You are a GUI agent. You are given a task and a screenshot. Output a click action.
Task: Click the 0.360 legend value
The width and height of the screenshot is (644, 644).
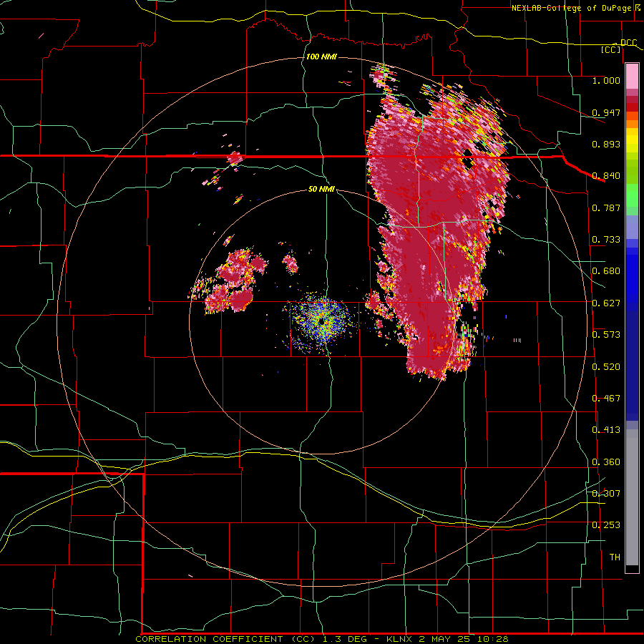(x=606, y=462)
